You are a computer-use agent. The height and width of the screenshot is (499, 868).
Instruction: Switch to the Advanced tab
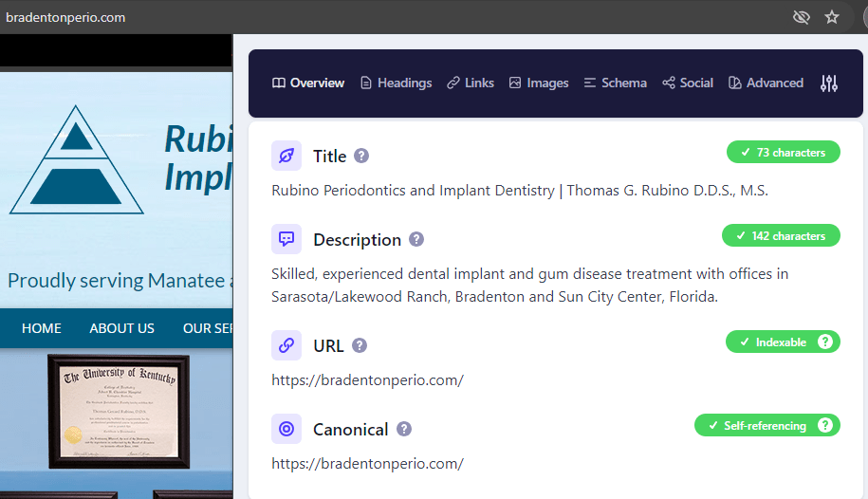click(766, 83)
